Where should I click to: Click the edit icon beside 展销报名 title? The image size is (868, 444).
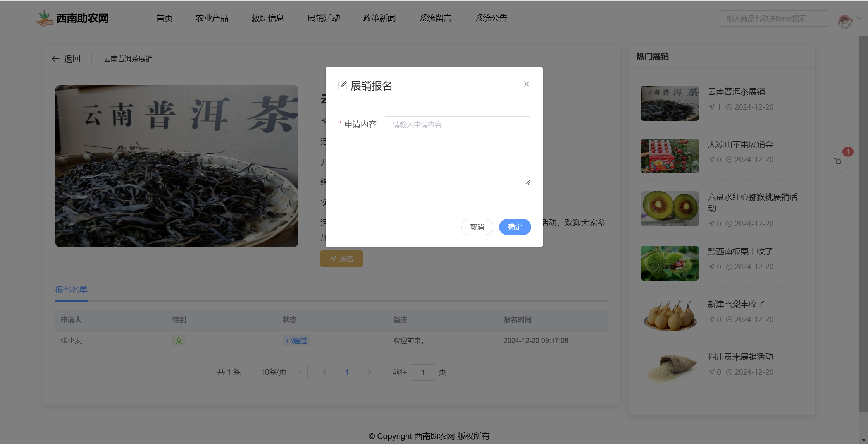click(x=342, y=86)
